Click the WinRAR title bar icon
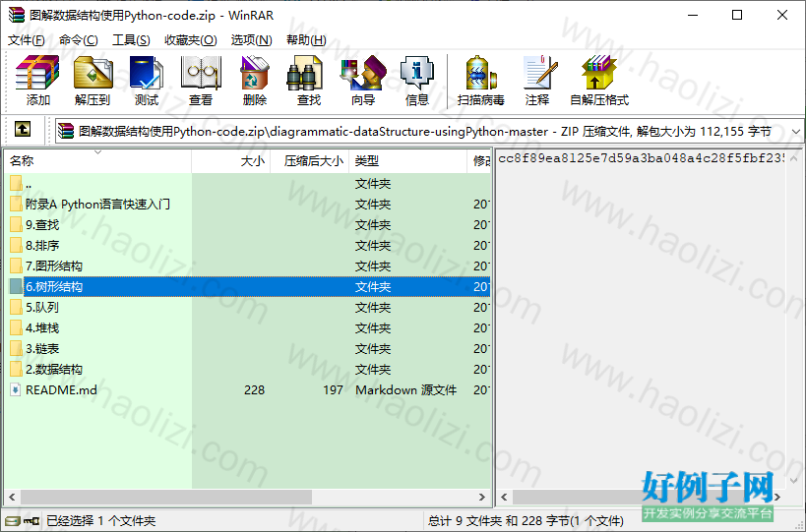The width and height of the screenshot is (806, 532). pos(17,15)
